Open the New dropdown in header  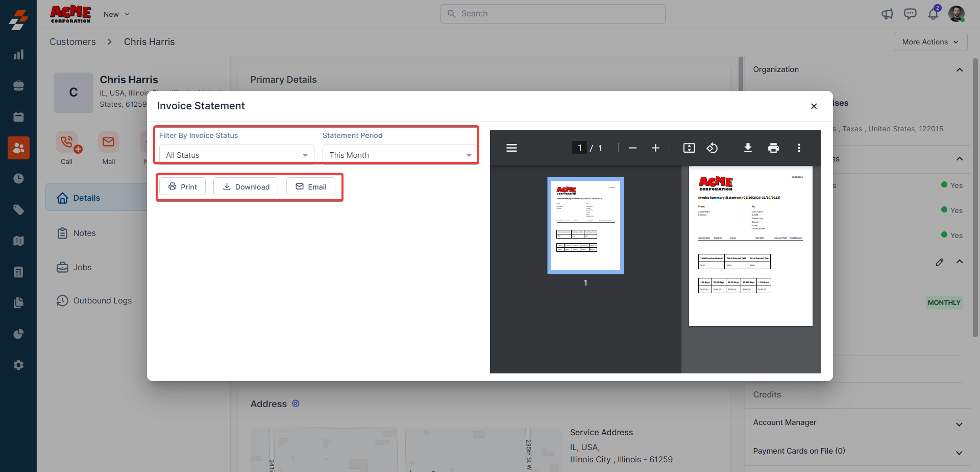coord(116,14)
